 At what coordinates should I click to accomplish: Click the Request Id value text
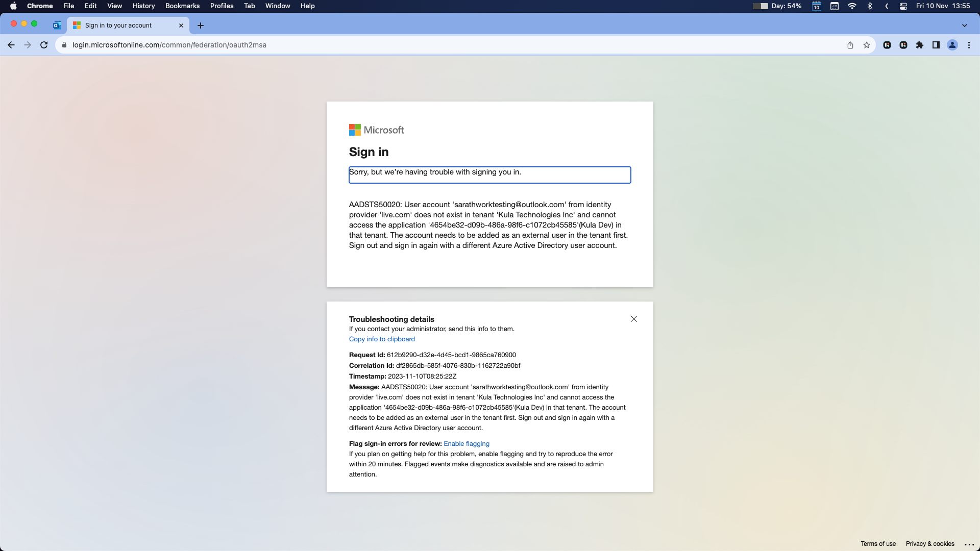(451, 355)
